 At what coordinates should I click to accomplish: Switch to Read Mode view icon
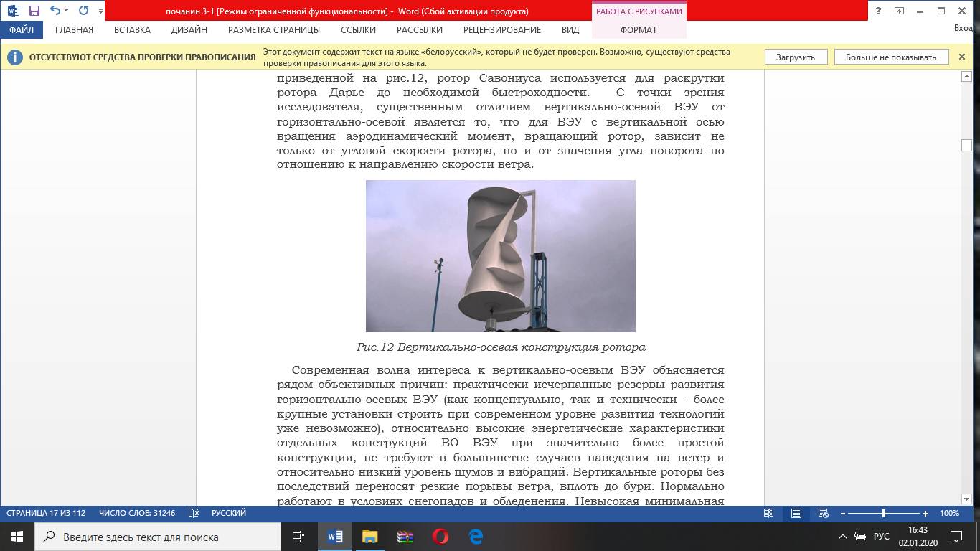click(x=769, y=513)
